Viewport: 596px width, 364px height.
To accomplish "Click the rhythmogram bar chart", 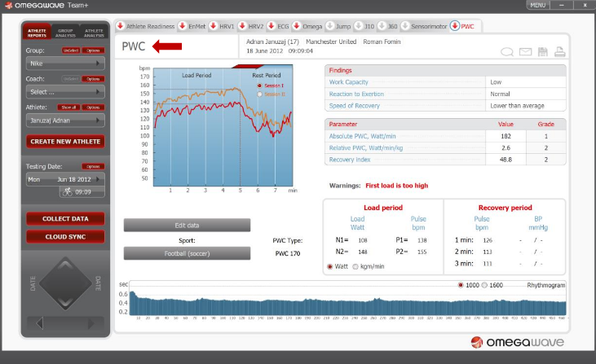I will [x=348, y=303].
